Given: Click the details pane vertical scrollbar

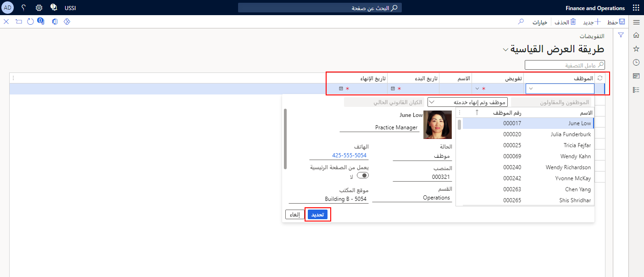Looking at the screenshot, I should pyautogui.click(x=285, y=139).
